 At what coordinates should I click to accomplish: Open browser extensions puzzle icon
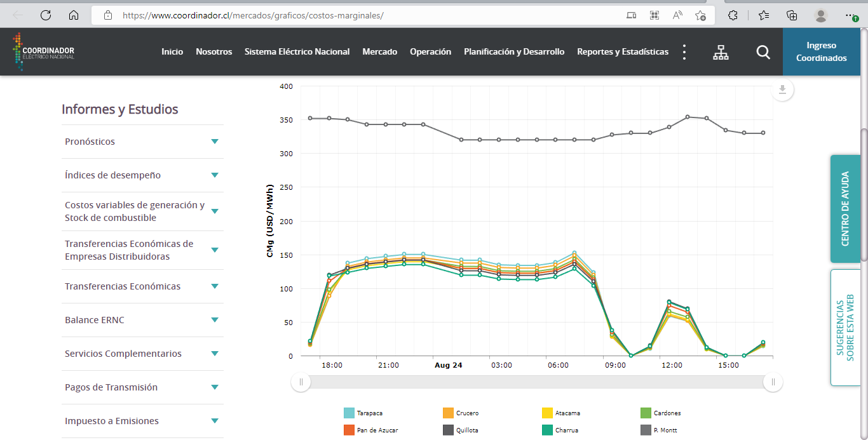(733, 15)
